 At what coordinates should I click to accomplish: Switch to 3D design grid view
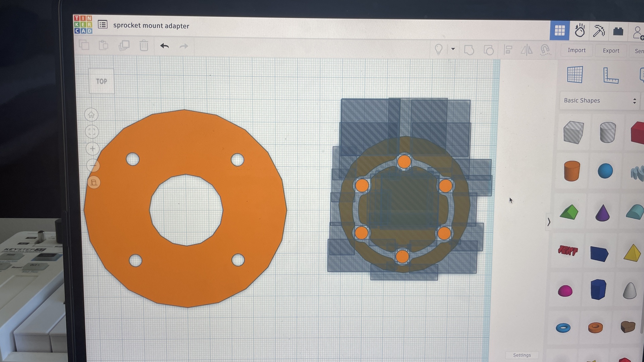coord(559,31)
